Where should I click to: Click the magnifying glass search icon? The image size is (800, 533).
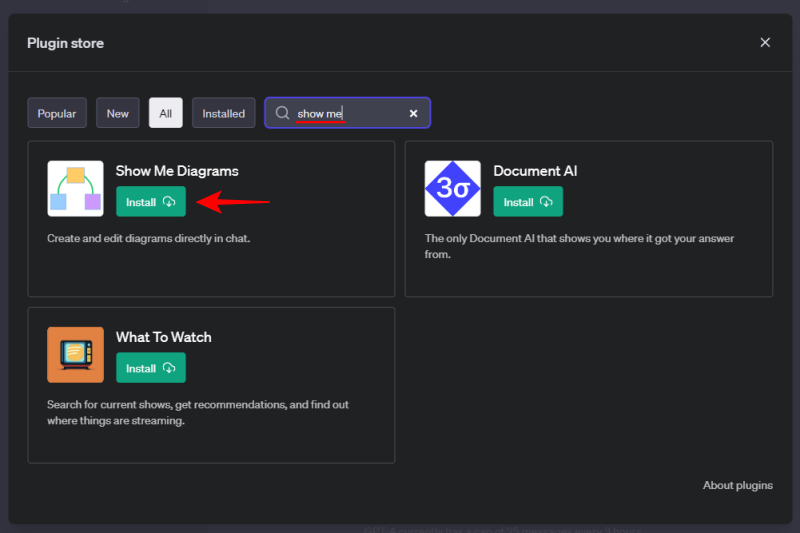point(282,113)
